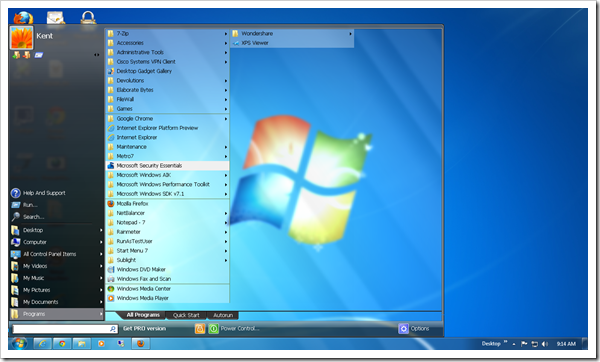The height and width of the screenshot is (362, 600).
Task: Open Internet Explorer from the taskbar
Action: [42, 344]
